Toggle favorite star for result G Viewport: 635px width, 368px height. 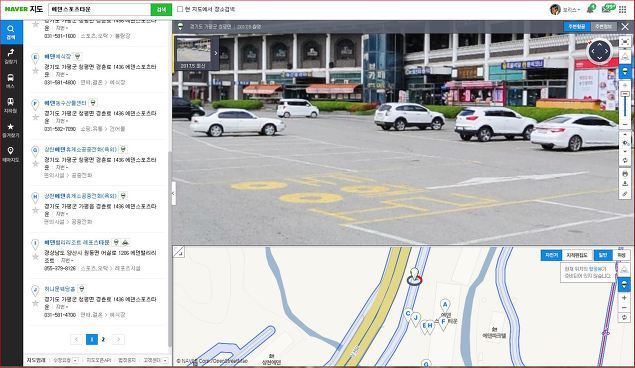[36, 164]
